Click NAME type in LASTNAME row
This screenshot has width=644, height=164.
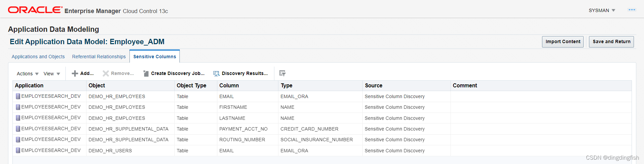[287, 118]
